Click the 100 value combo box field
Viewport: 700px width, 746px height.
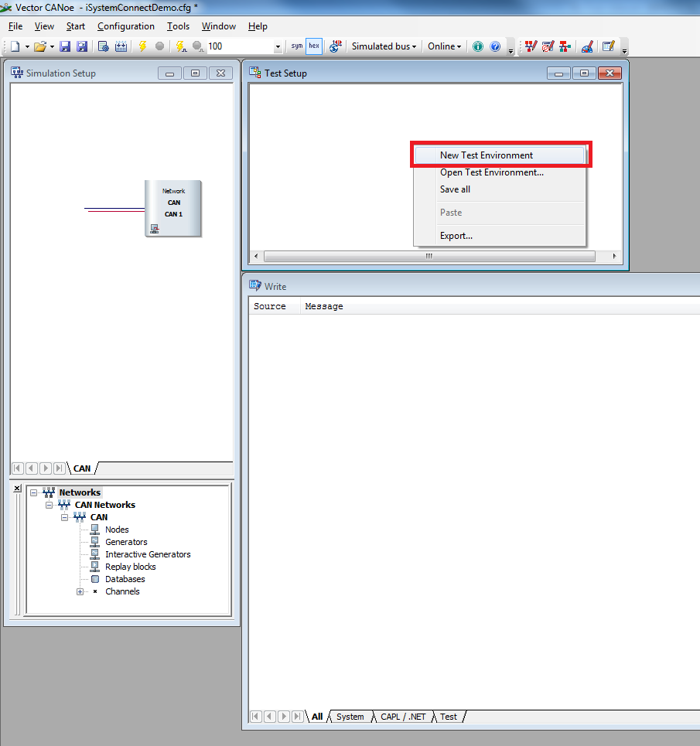[240, 46]
